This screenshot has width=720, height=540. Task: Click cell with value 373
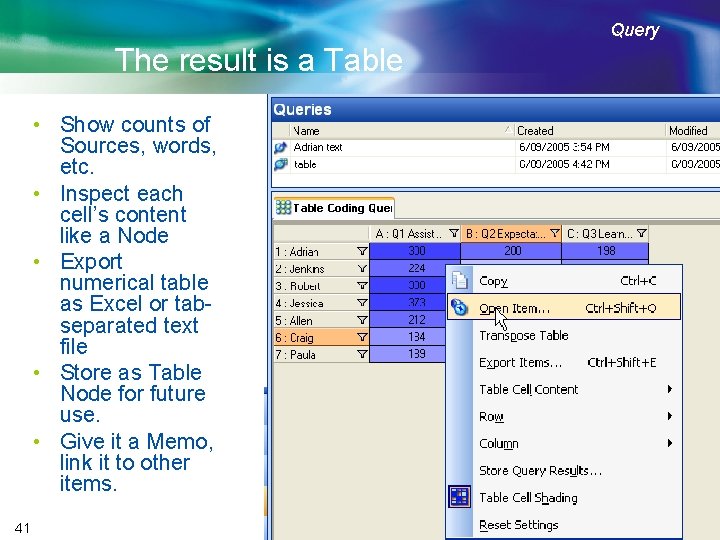coord(408,303)
